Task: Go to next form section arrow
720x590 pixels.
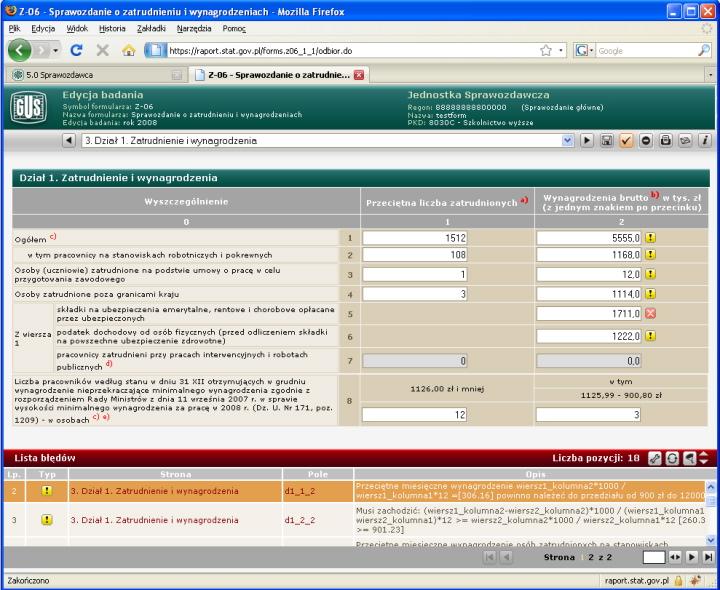Action: click(588, 142)
